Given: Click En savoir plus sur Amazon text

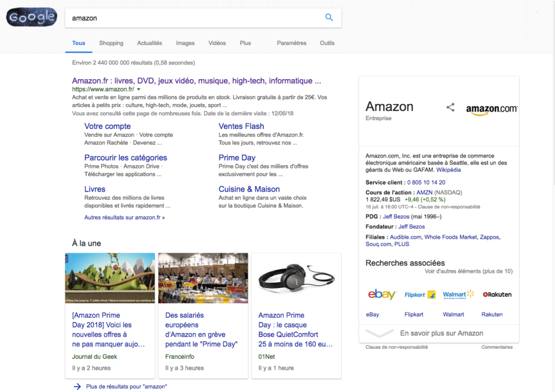Looking at the screenshot, I should [441, 333].
